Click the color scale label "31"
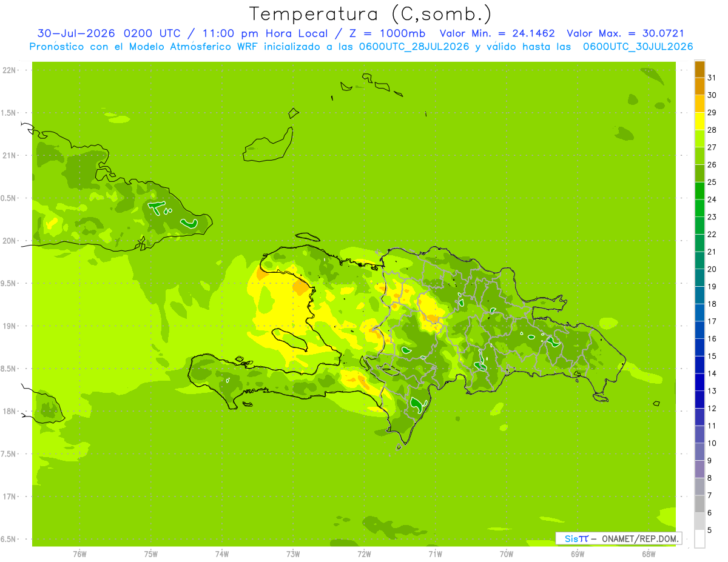The width and height of the screenshot is (728, 562). [x=712, y=78]
